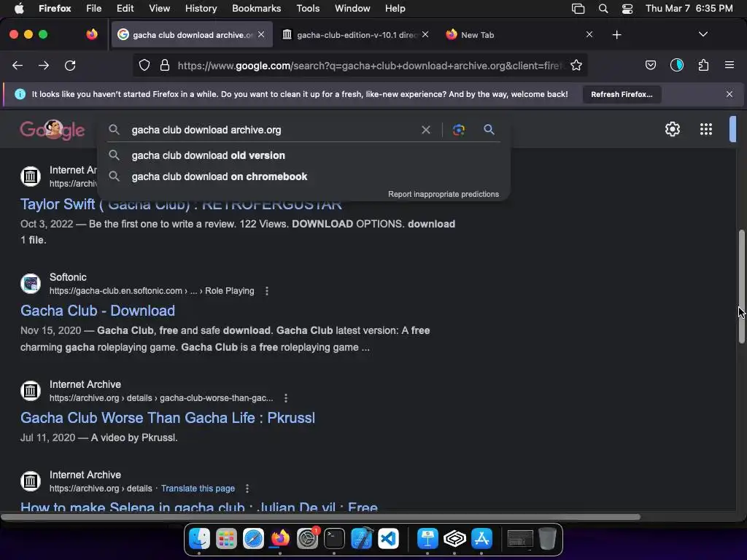Go back to the previous page

[x=18, y=65]
